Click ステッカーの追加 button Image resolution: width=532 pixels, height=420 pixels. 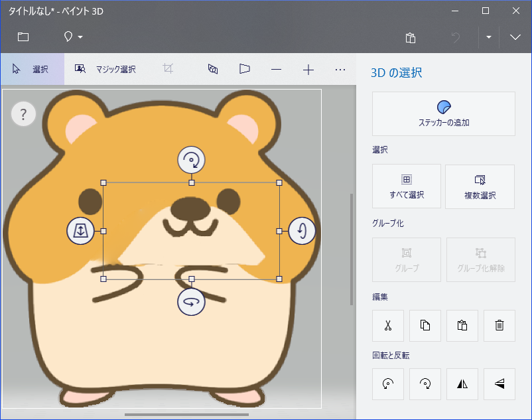pyautogui.click(x=444, y=113)
